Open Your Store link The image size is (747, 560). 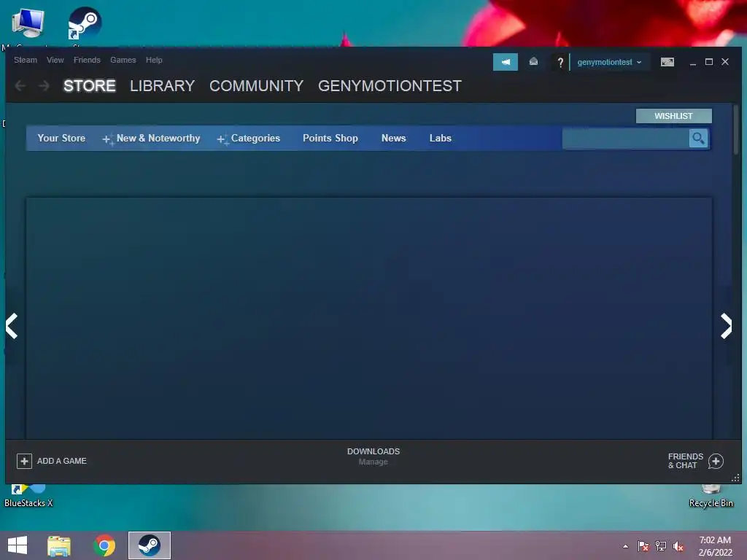click(61, 138)
